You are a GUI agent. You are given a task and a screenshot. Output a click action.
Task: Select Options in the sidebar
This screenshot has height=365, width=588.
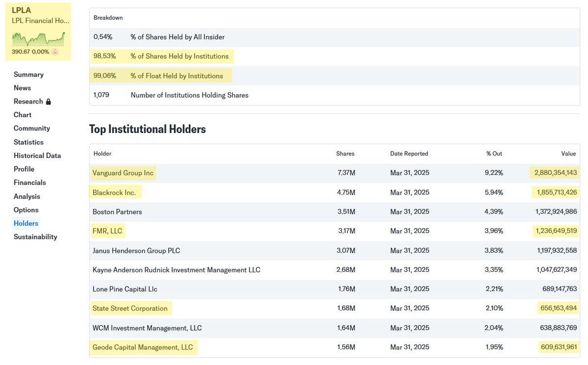click(26, 209)
